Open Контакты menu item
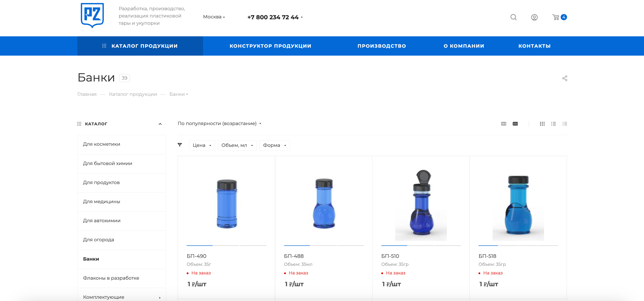 [534, 46]
